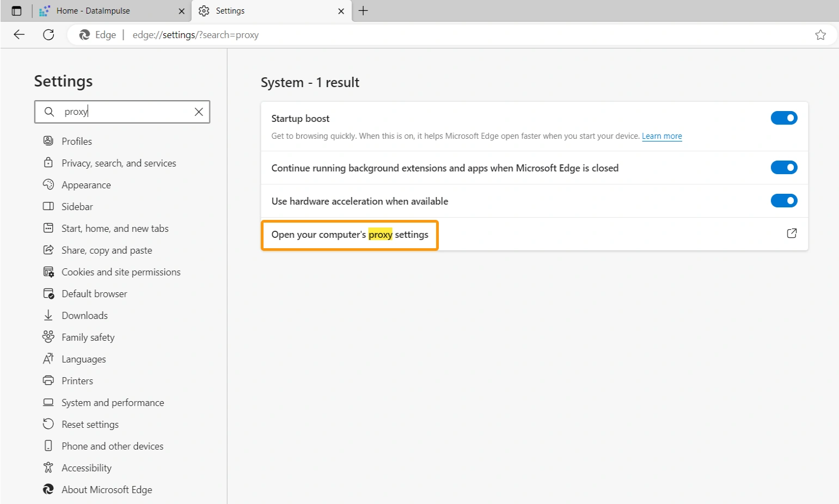Open Downloads settings
The image size is (839, 504).
84,316
